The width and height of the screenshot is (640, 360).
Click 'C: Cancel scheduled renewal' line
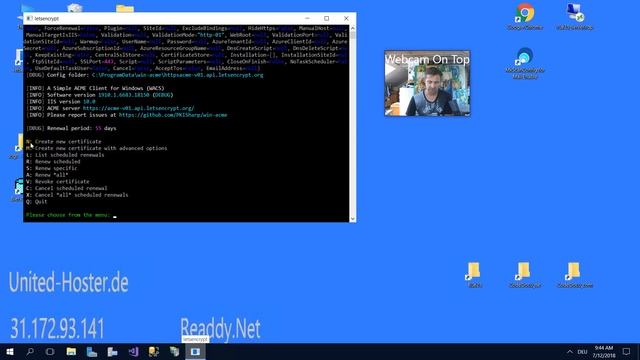click(67, 188)
